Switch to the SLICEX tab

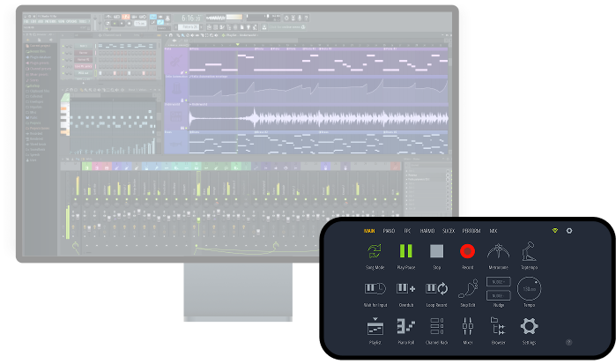449,231
